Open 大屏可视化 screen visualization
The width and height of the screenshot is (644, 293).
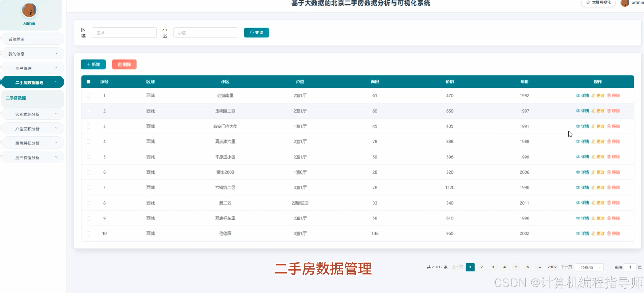click(x=598, y=2)
